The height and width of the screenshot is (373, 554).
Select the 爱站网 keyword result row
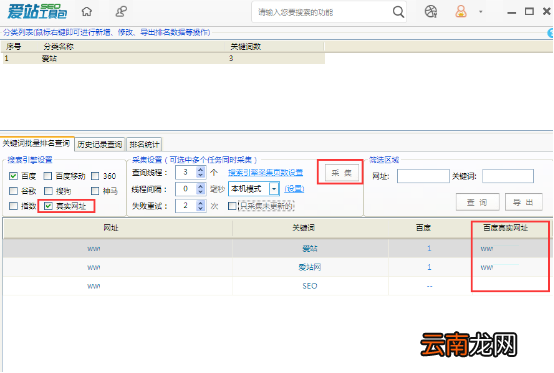coord(277,267)
